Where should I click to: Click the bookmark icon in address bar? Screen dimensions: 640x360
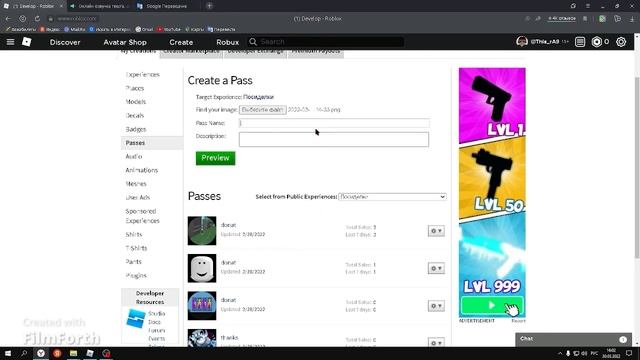click(x=585, y=19)
